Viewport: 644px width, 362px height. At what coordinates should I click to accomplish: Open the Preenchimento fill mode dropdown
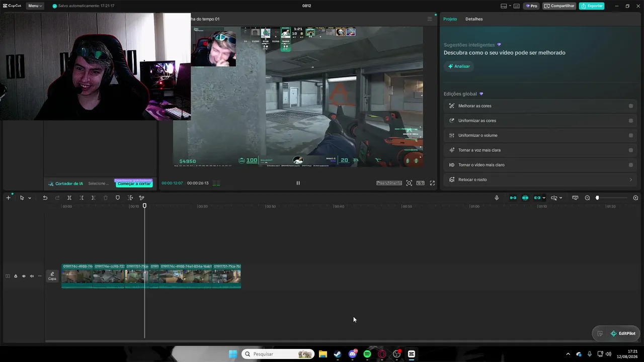click(389, 183)
